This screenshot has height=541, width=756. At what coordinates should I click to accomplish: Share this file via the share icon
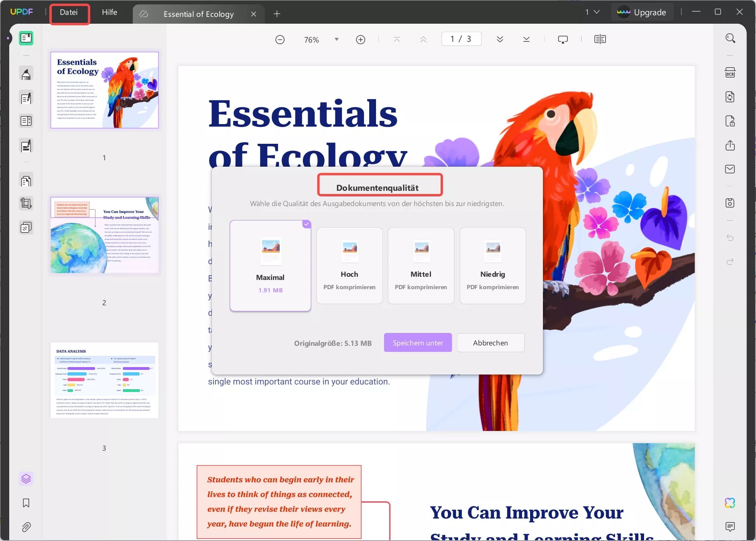[730, 145]
